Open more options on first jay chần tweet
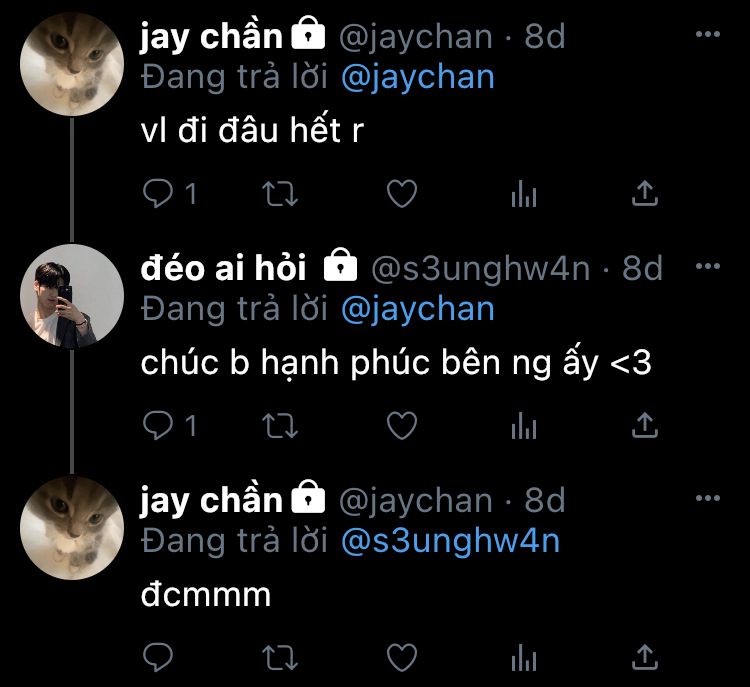750x687 pixels. tap(708, 34)
